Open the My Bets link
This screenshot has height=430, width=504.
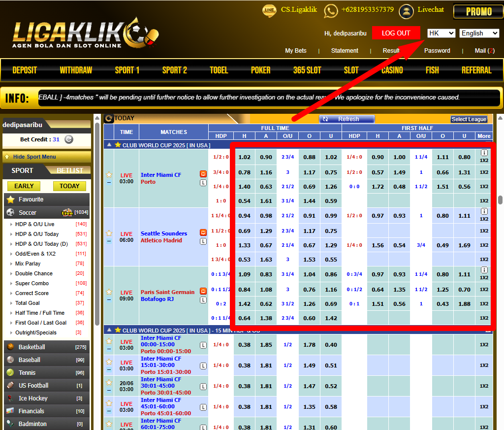coord(296,51)
